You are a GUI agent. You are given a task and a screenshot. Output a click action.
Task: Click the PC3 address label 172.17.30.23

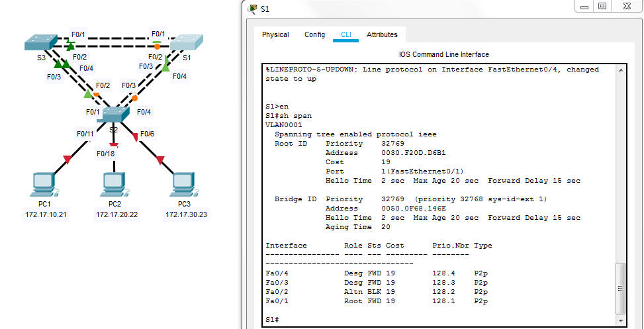(x=187, y=215)
